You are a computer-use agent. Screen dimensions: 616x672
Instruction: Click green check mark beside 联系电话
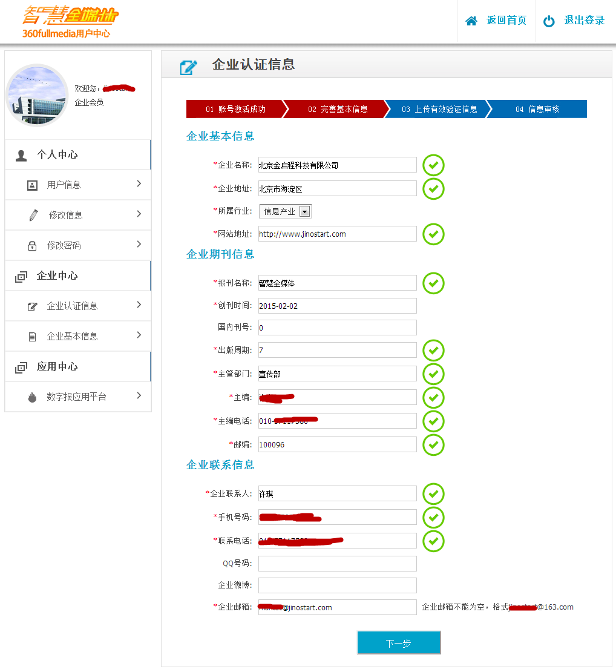pyautogui.click(x=433, y=541)
